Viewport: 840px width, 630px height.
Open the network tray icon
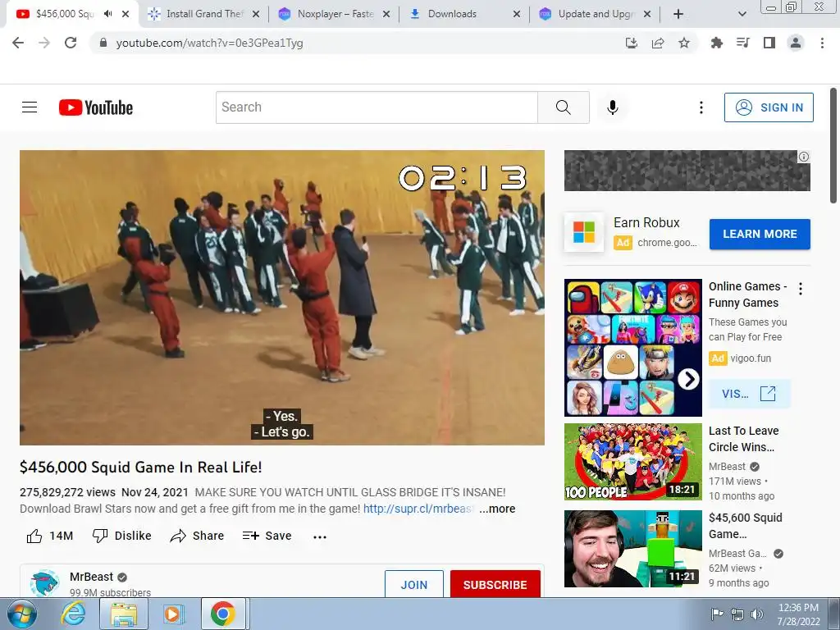(x=737, y=614)
